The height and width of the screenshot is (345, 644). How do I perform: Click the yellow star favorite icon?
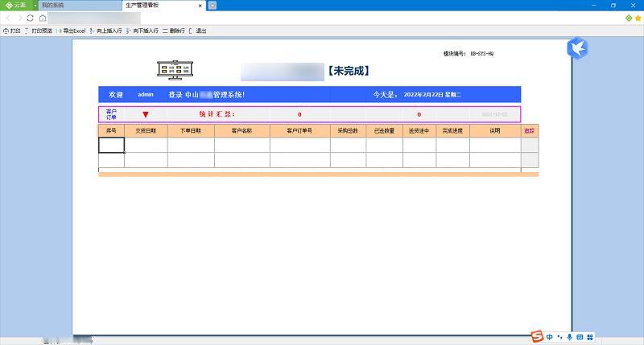coord(638,18)
